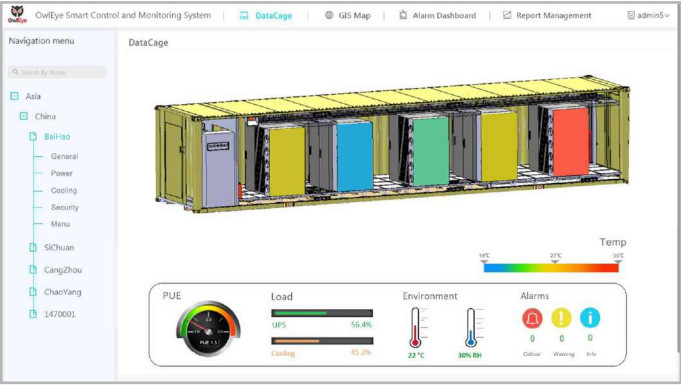Click the 'DataCage' page heading
This screenshot has height=385, width=681.
[x=148, y=43]
